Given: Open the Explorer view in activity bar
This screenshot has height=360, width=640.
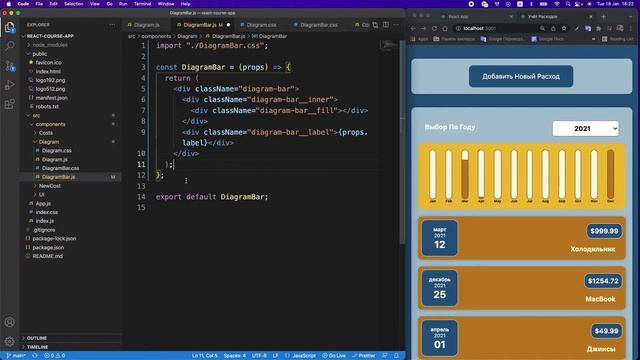Looking at the screenshot, I should point(10,27).
